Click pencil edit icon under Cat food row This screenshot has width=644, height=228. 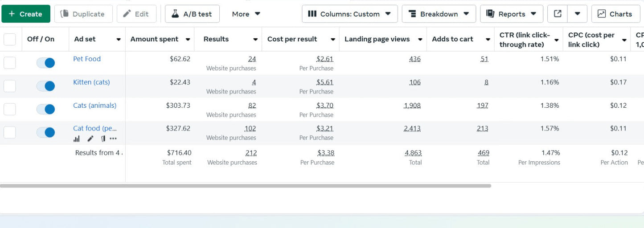coord(90,138)
